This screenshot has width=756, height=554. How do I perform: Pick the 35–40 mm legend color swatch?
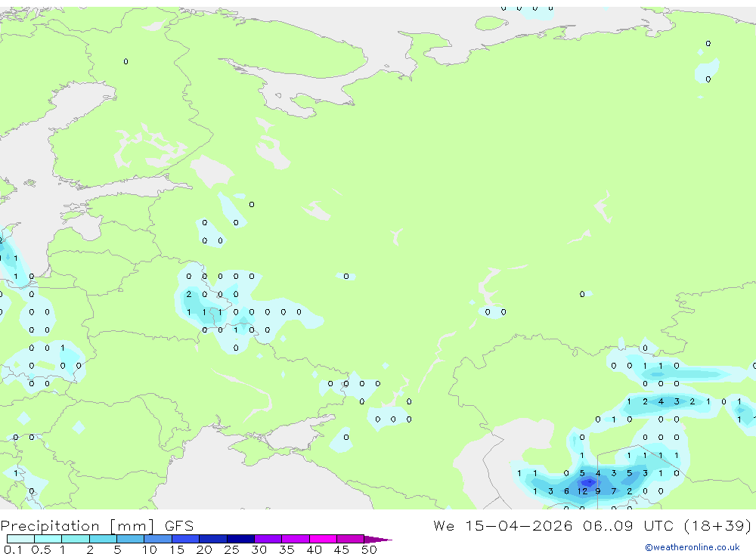(x=296, y=539)
